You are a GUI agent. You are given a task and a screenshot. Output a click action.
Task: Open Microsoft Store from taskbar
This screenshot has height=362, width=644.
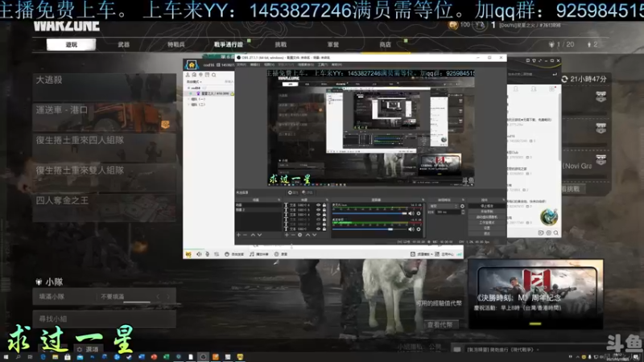coord(68,357)
